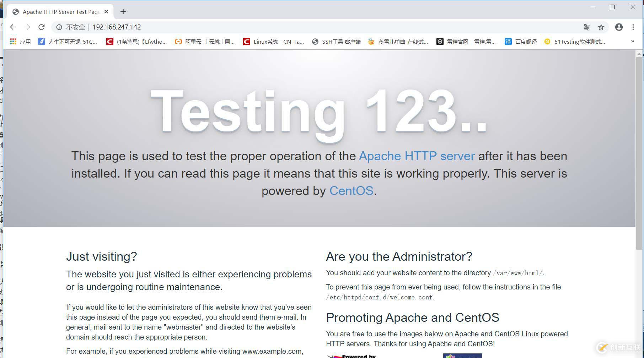This screenshot has width=644, height=358.
Task: Open the Chrome three-dot menu
Action: pos(633,27)
